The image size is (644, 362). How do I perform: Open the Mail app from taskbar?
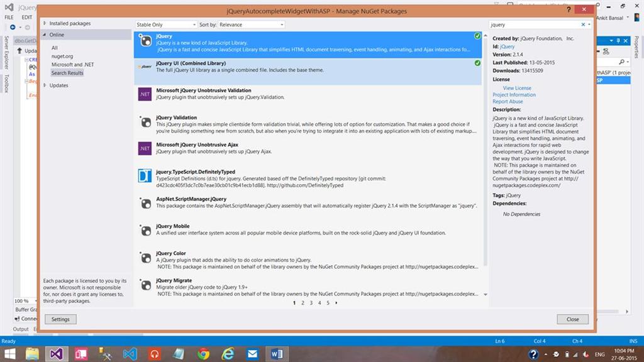pos(252,354)
